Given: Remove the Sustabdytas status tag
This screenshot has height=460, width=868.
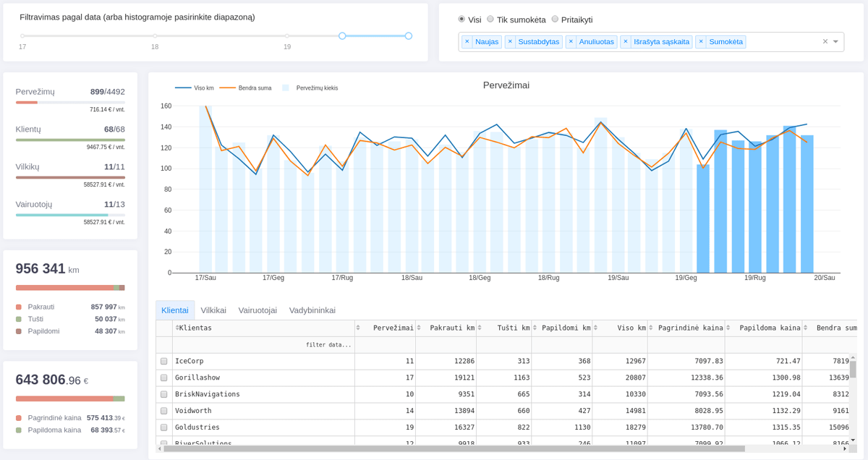Looking at the screenshot, I should (510, 42).
